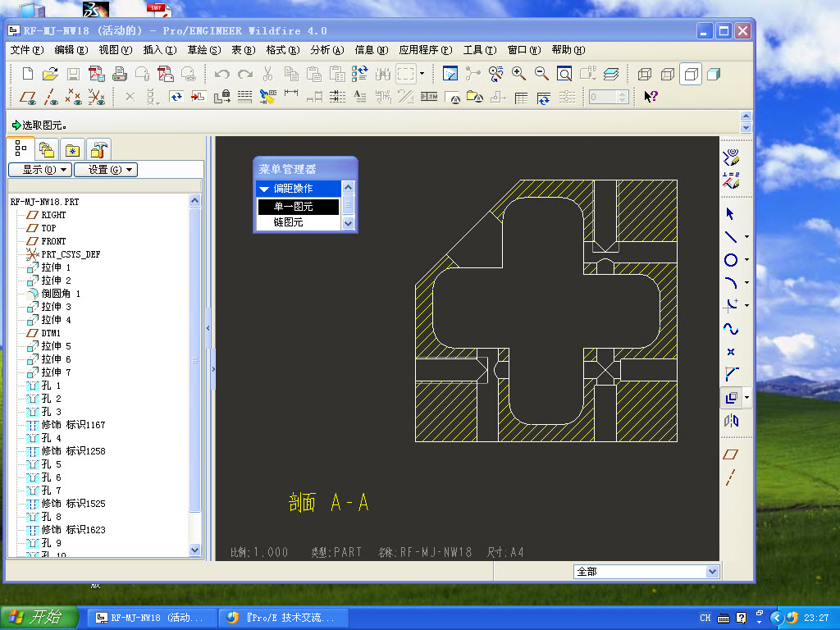Switch to Pro/E 技术交流 taskbar window
This screenshot has width=840, height=630.
(x=284, y=618)
